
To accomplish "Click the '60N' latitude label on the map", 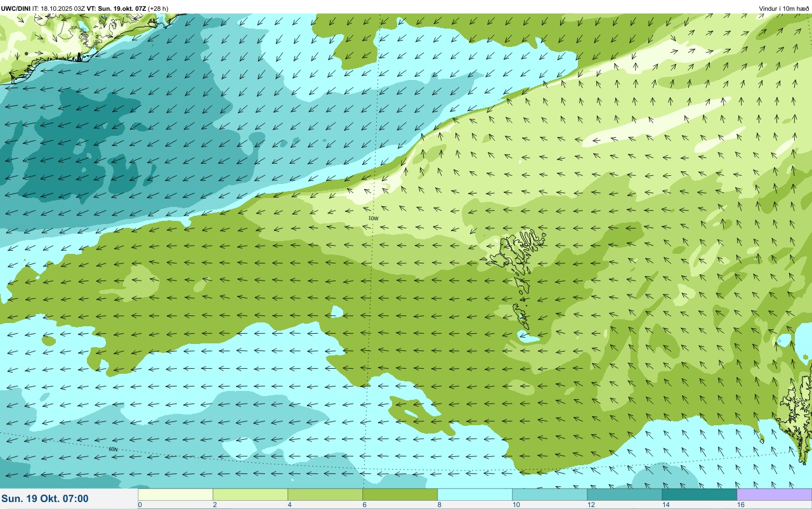I will pyautogui.click(x=114, y=449).
